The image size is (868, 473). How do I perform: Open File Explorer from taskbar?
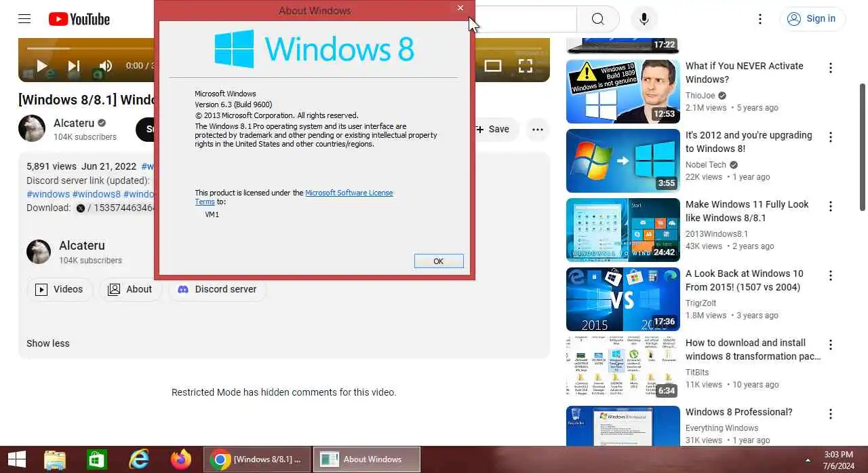tap(55, 459)
